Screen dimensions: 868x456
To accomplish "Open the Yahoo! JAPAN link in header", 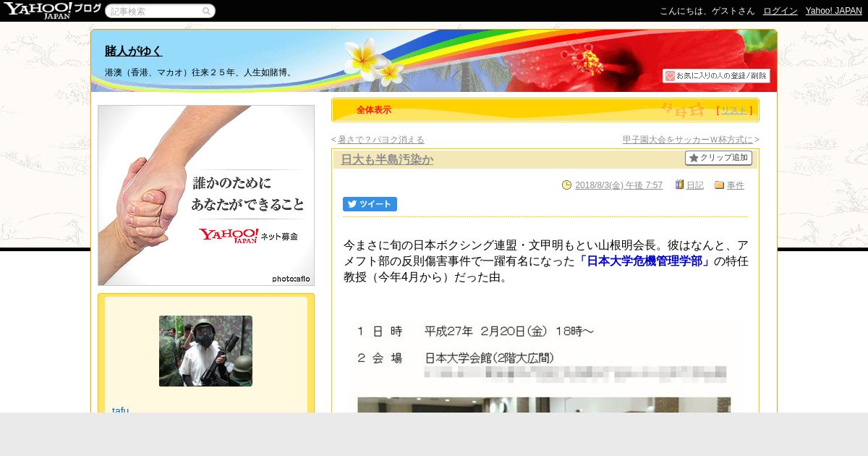I will (834, 11).
